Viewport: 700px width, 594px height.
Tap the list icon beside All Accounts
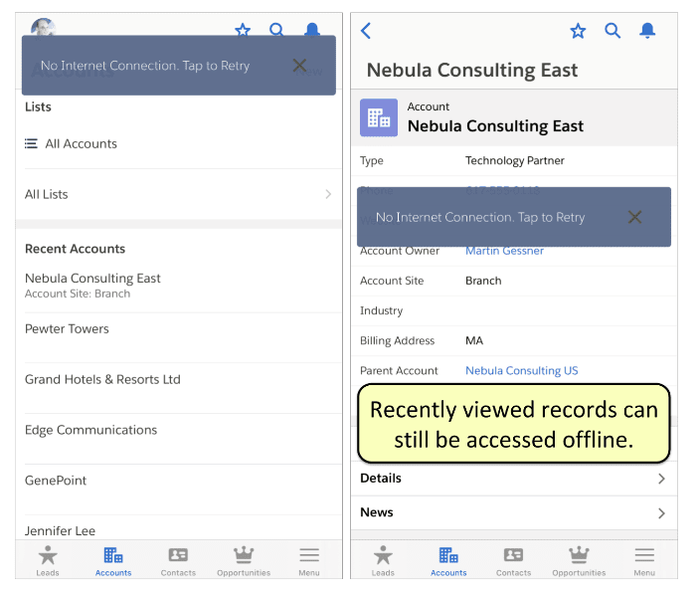(32, 144)
